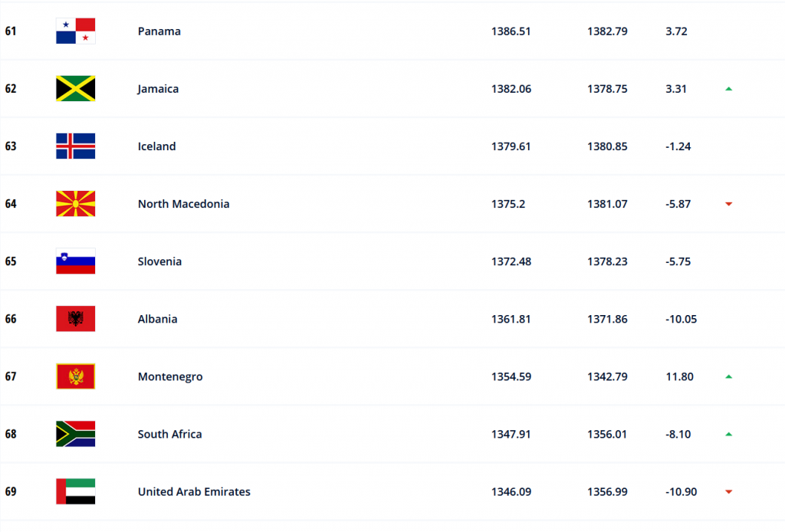Open the United Arab Emirates team link

click(194, 491)
